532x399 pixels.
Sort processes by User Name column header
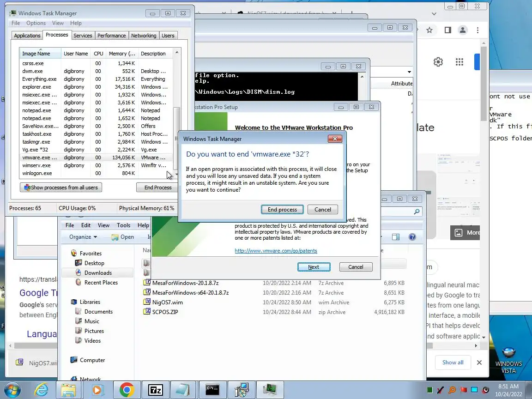point(76,54)
